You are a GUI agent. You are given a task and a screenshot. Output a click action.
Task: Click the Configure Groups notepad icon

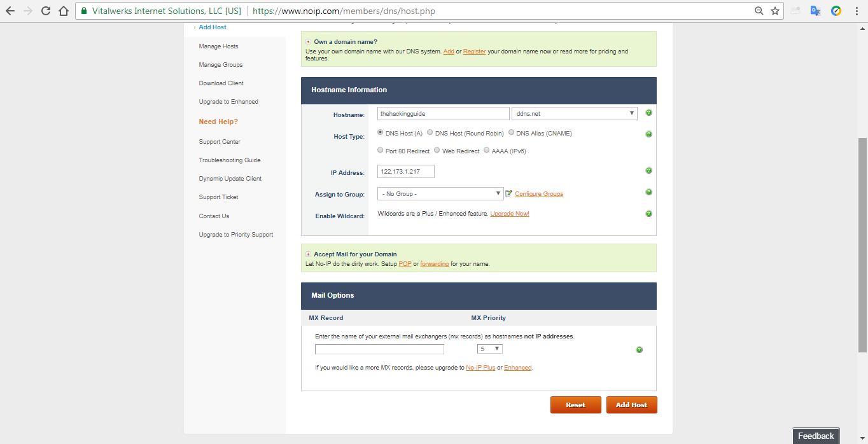point(508,193)
